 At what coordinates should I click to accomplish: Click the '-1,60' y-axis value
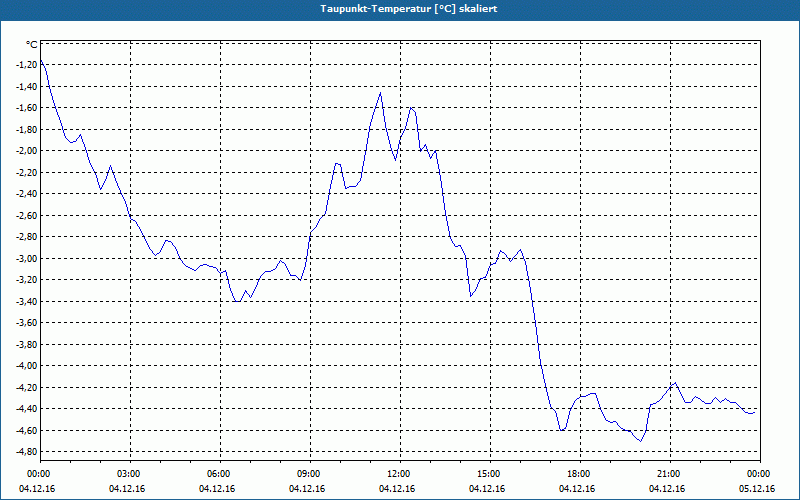coord(28,108)
